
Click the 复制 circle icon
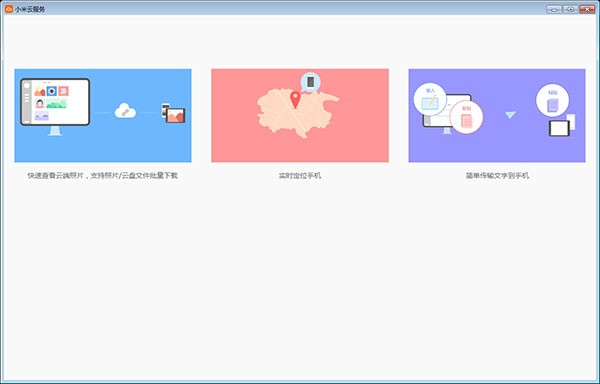coord(466,117)
